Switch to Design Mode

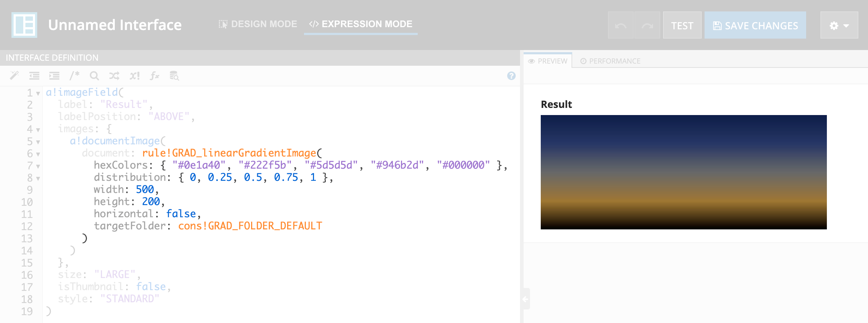[258, 24]
